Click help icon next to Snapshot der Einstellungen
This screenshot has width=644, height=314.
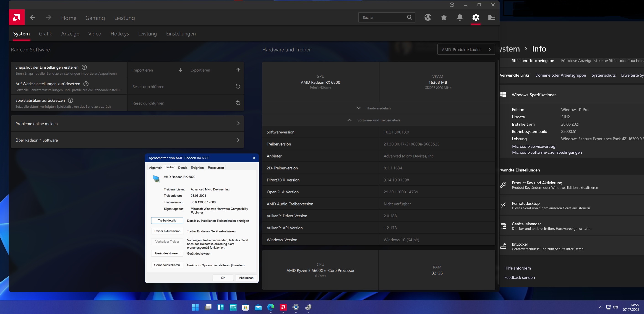coord(84,67)
